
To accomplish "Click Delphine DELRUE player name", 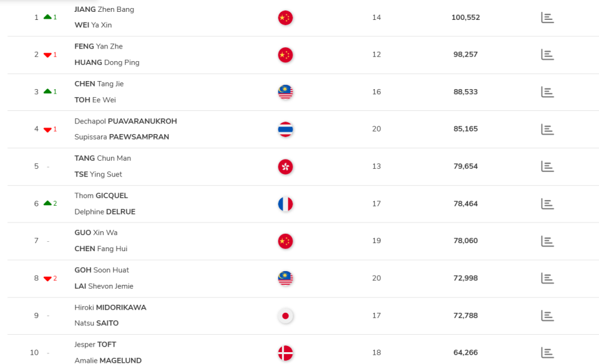I will (105, 212).
